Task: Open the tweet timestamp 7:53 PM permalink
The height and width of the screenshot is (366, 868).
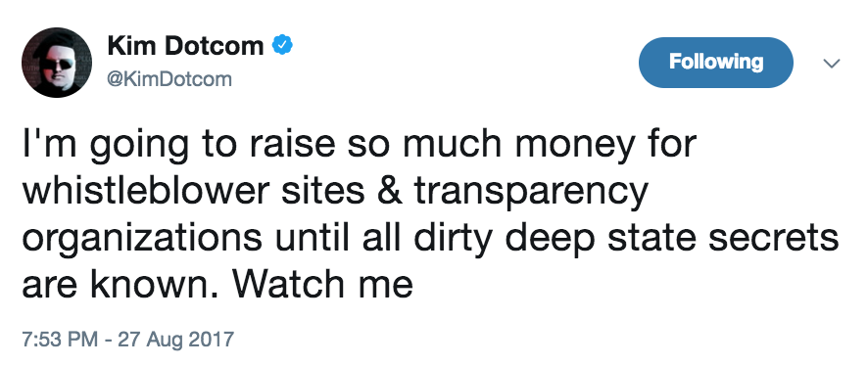Action: click(x=58, y=339)
